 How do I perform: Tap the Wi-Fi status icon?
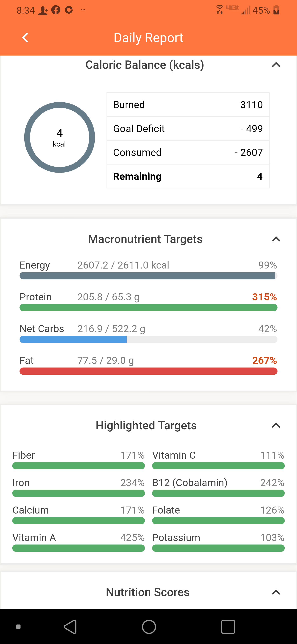click(x=220, y=9)
